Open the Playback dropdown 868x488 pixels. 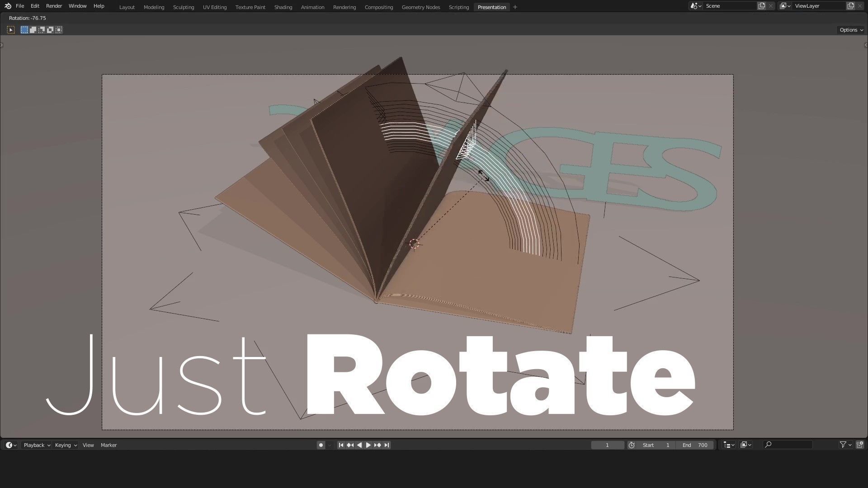[37, 445]
